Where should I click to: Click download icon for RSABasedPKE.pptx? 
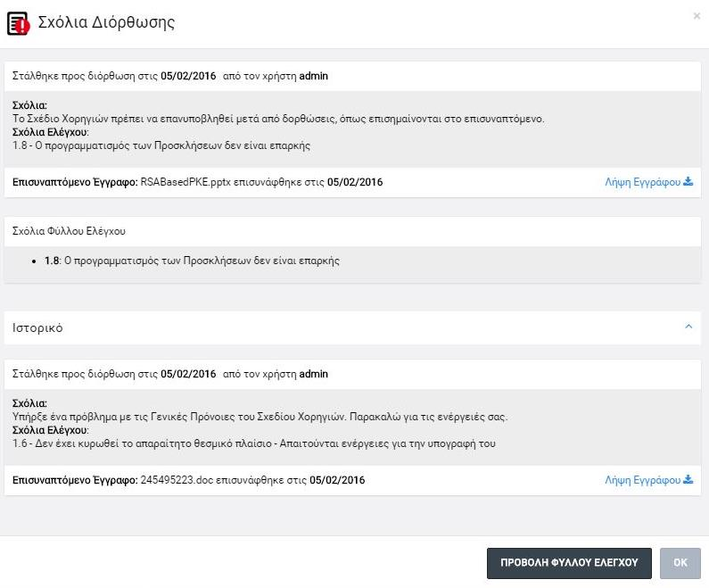click(688, 181)
